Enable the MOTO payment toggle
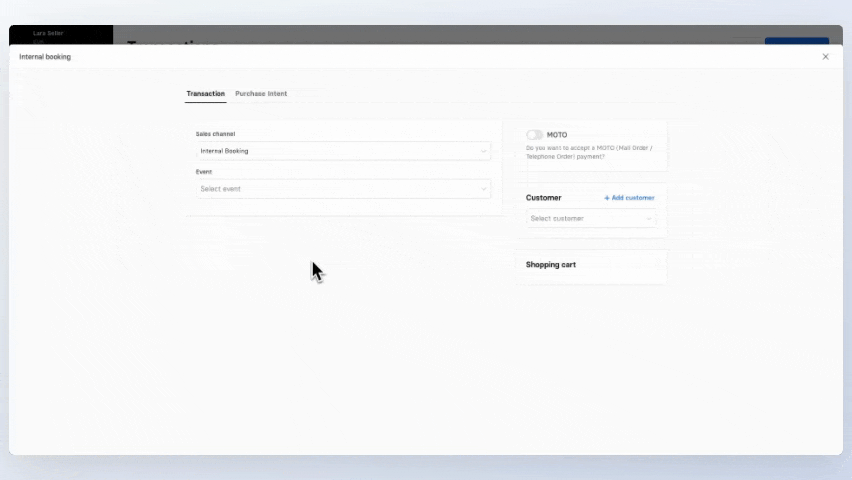The image size is (852, 480). 535,135
